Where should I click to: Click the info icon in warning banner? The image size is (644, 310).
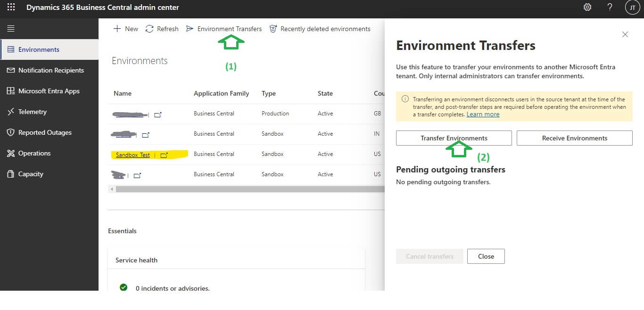[405, 99]
